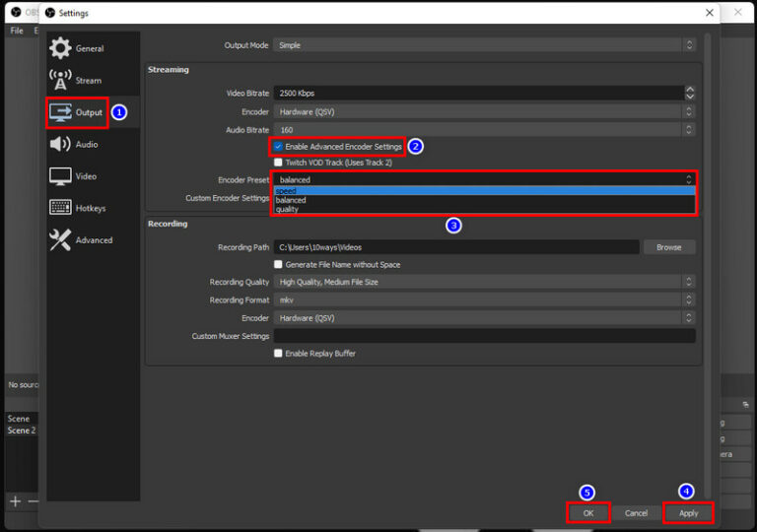Screen dimensions: 757x532
Task: Click the Audio speaker icon
Action: point(60,144)
